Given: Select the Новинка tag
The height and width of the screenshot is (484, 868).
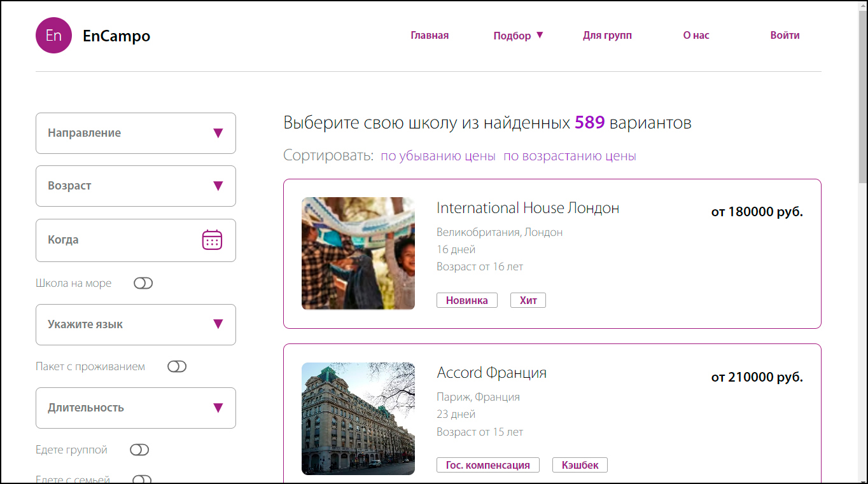Looking at the screenshot, I should [x=467, y=300].
